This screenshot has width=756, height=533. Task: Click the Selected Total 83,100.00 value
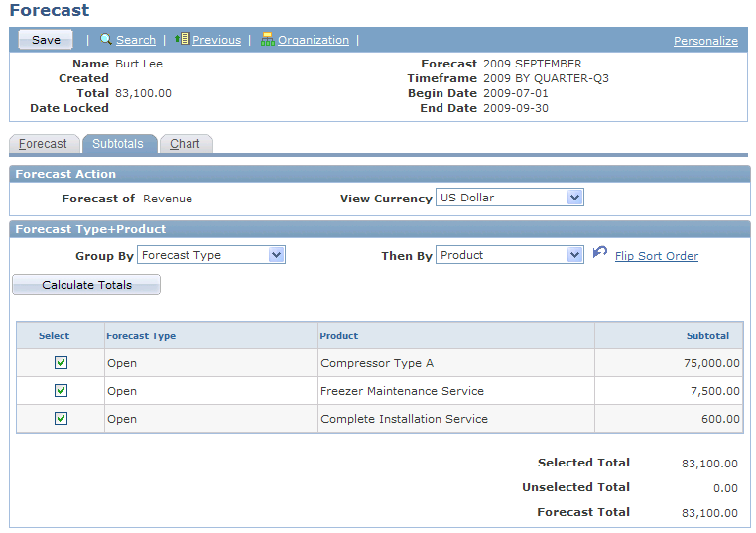(709, 464)
